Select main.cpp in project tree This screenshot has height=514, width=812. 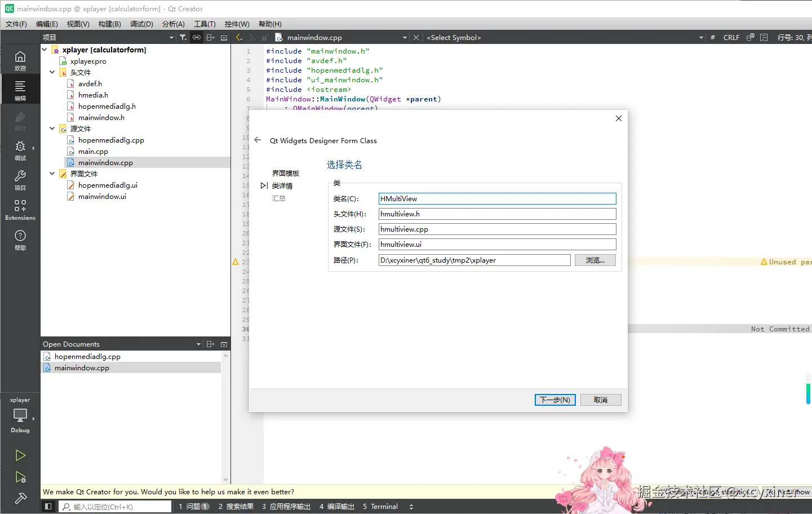click(93, 151)
